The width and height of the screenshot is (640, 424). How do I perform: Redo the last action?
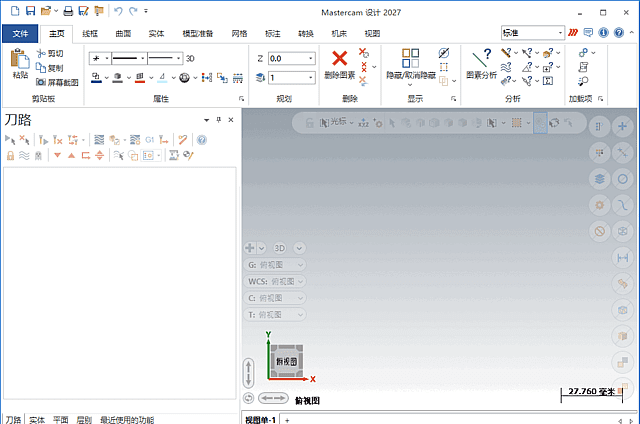[133, 11]
